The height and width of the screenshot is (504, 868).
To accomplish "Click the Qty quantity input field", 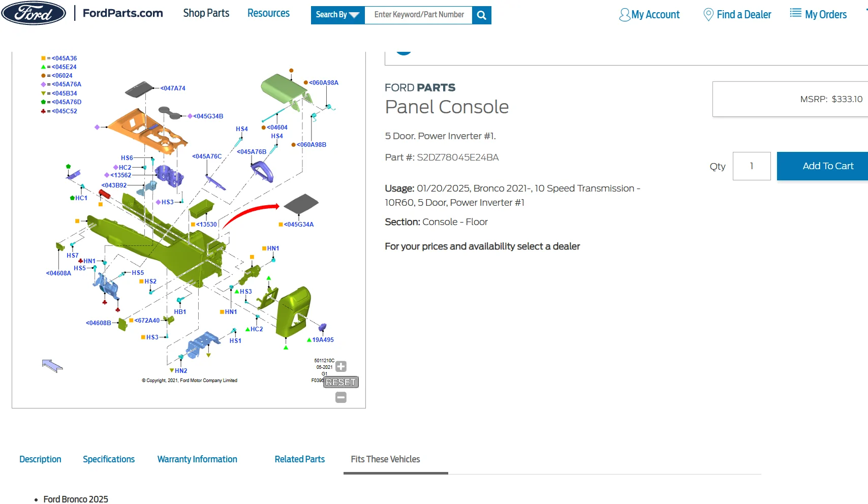I will click(752, 166).
